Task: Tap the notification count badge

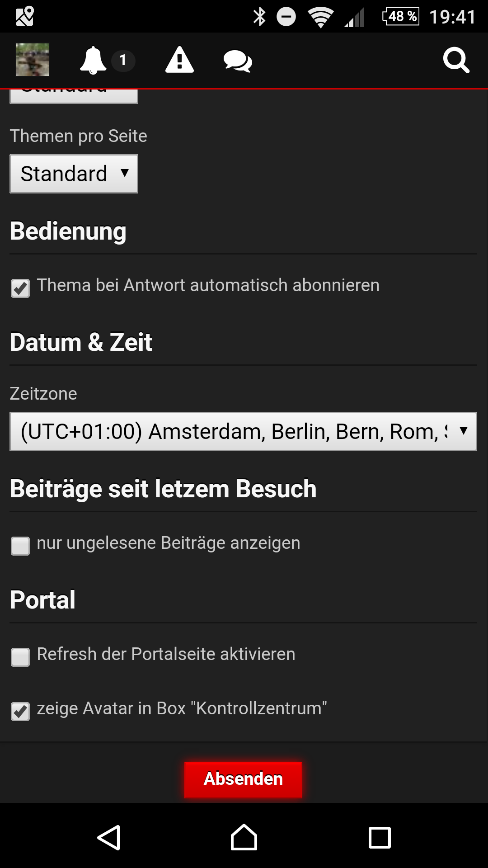Action: (122, 60)
